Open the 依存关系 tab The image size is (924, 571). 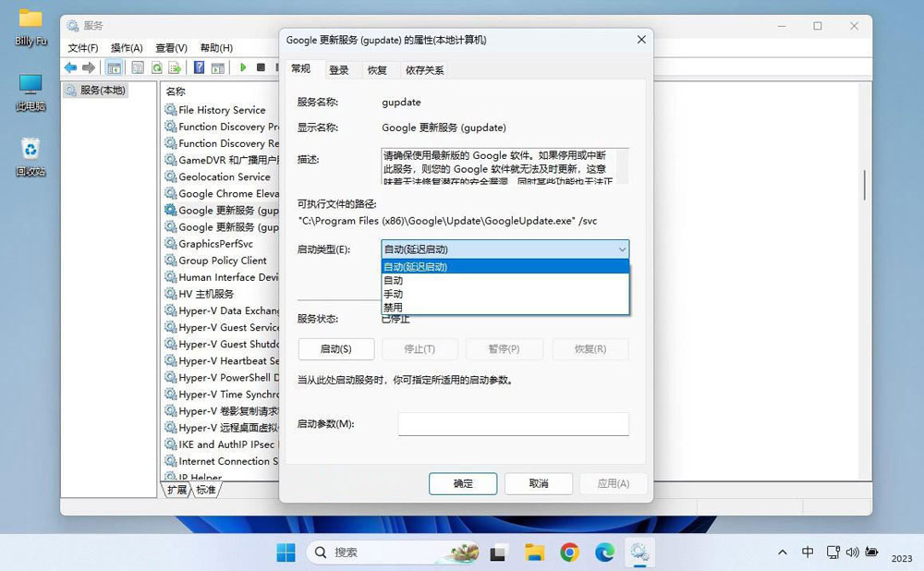(424, 70)
